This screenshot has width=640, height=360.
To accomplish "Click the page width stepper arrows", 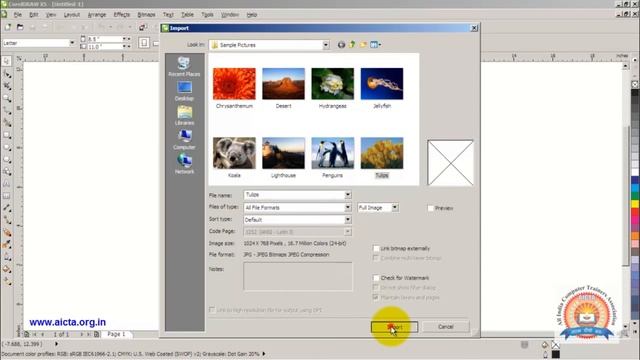I will pos(126,39).
